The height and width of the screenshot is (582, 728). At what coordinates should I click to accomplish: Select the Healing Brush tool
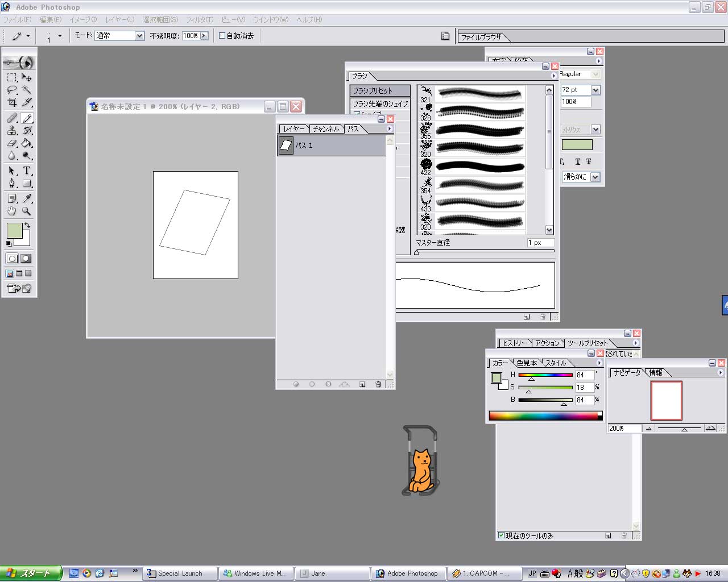[x=12, y=118]
